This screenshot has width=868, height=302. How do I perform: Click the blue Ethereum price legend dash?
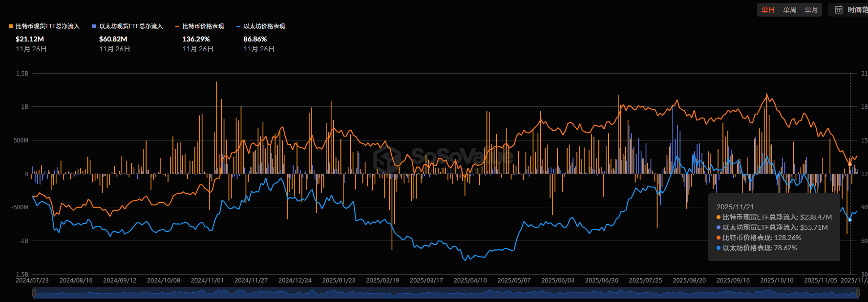[x=238, y=26]
